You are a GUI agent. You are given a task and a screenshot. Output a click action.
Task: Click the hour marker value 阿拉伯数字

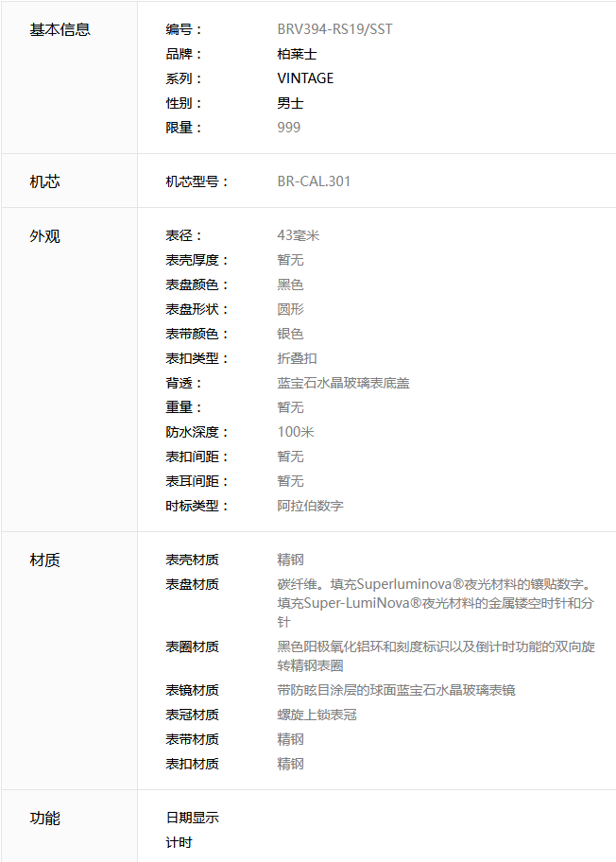[x=310, y=506]
